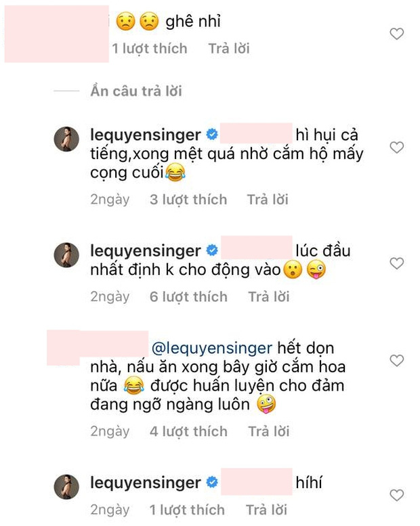Reply to the 'híhí' comment
This screenshot has width=420, height=526.
pos(266,510)
